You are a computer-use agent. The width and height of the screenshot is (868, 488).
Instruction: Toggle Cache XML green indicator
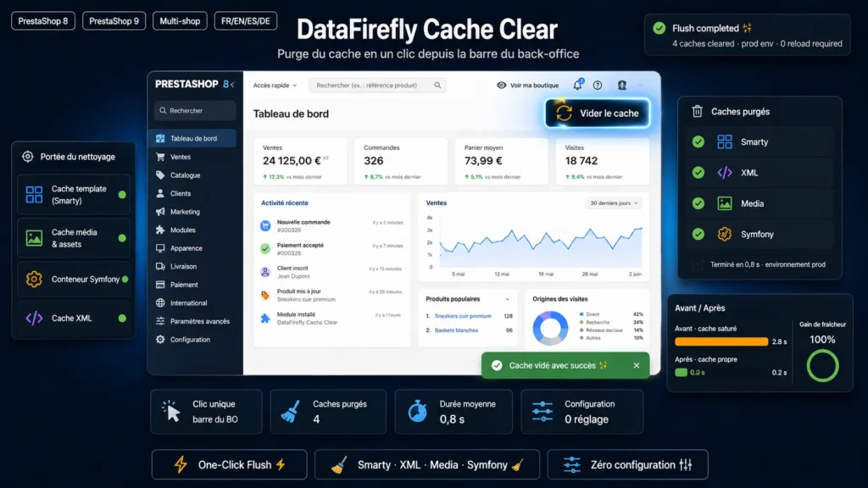tap(122, 319)
